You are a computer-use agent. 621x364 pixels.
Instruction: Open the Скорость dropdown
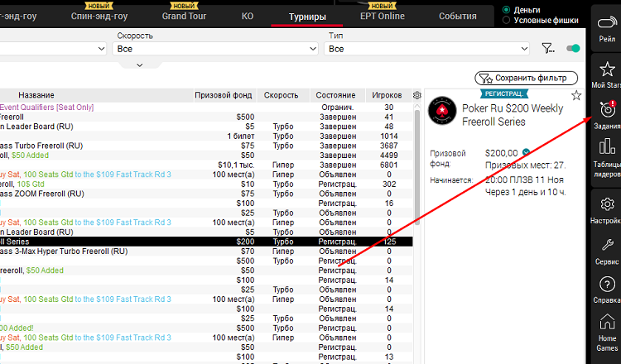point(214,50)
